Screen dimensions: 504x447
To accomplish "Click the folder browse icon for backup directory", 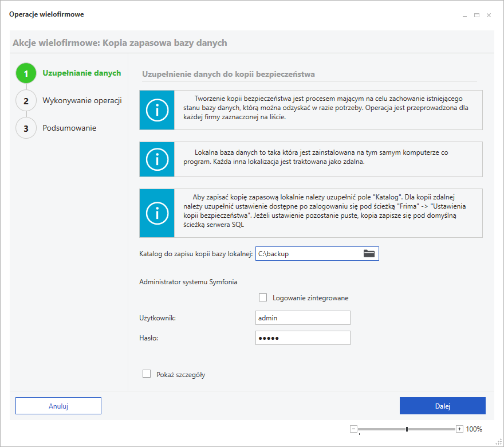I will pyautogui.click(x=369, y=253).
